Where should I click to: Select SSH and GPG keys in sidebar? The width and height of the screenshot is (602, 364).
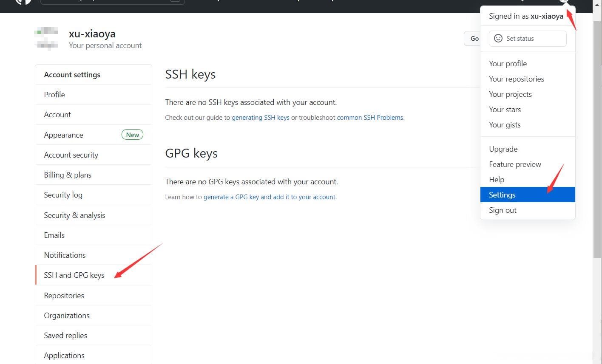tap(94, 275)
